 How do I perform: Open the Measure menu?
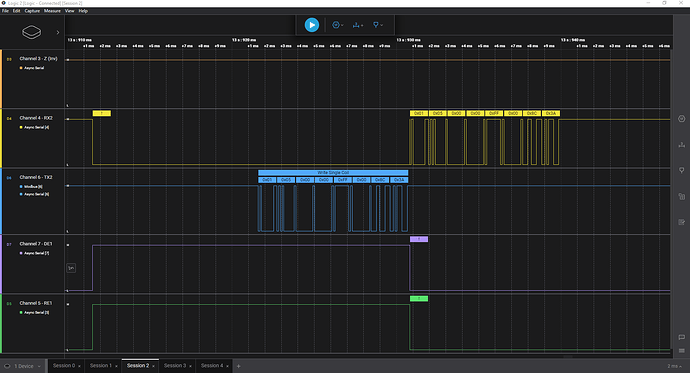[52, 11]
